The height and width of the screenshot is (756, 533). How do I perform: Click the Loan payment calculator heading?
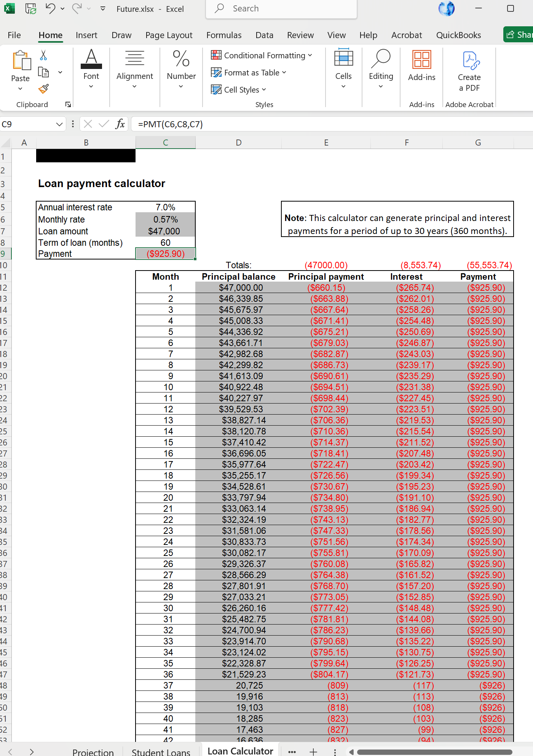(102, 184)
